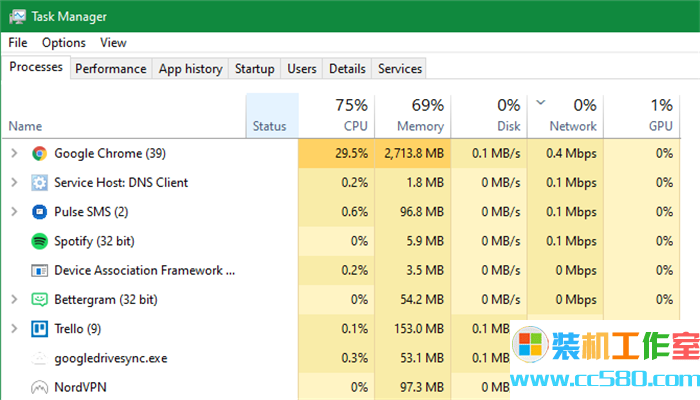Click the Spotify process icon
Screen dimensions: 700x400
[x=39, y=241]
